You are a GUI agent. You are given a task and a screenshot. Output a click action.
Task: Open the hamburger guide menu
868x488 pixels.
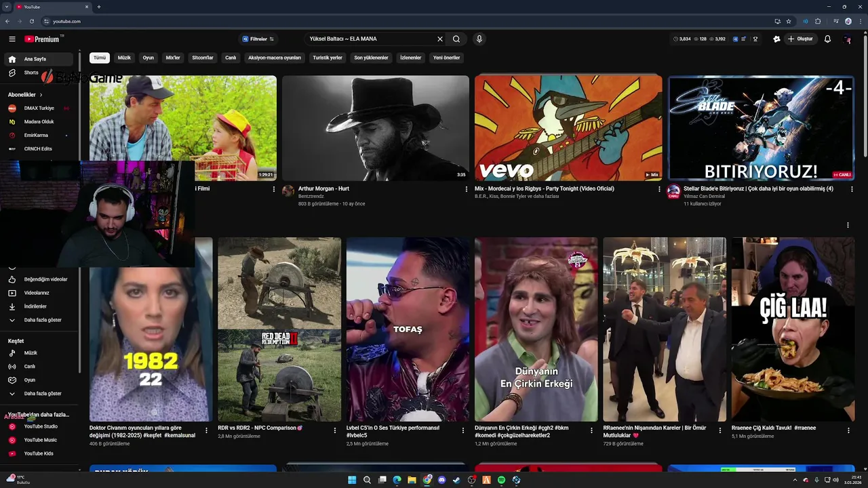(x=12, y=39)
